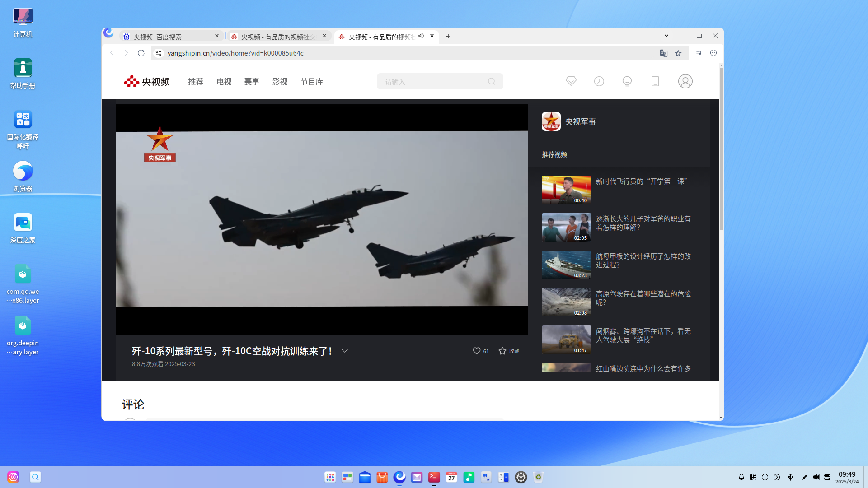Reload the page
Viewport: 868px width, 488px height.
141,53
